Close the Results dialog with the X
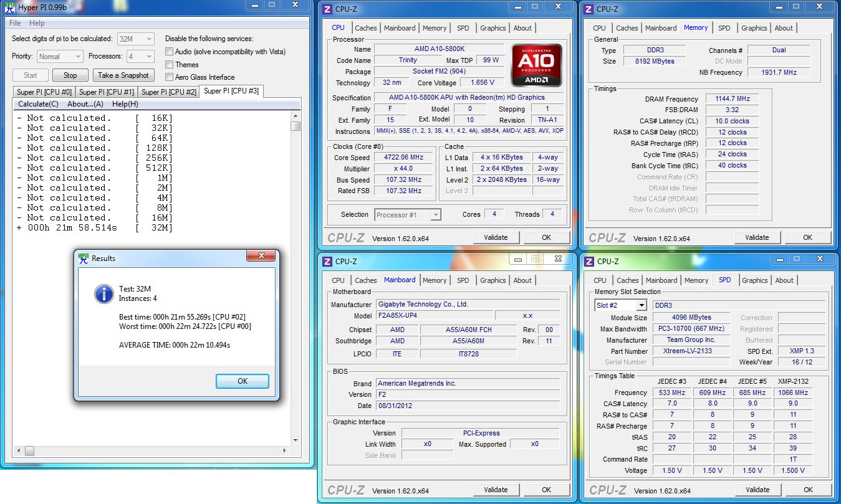Screen dimensions: 841x504 261,256
